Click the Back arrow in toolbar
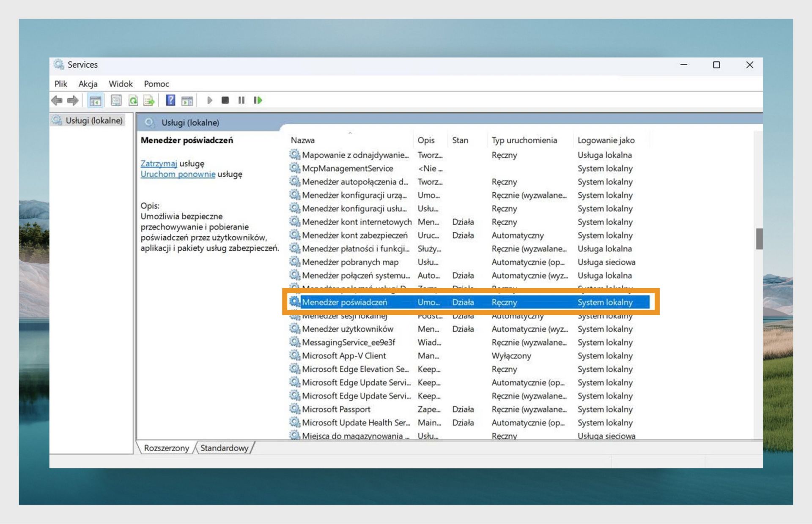This screenshot has height=524, width=812. tap(57, 101)
